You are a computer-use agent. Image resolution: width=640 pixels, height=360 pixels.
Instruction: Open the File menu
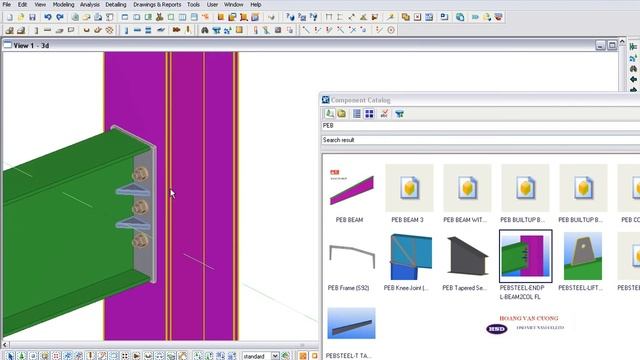point(7,4)
